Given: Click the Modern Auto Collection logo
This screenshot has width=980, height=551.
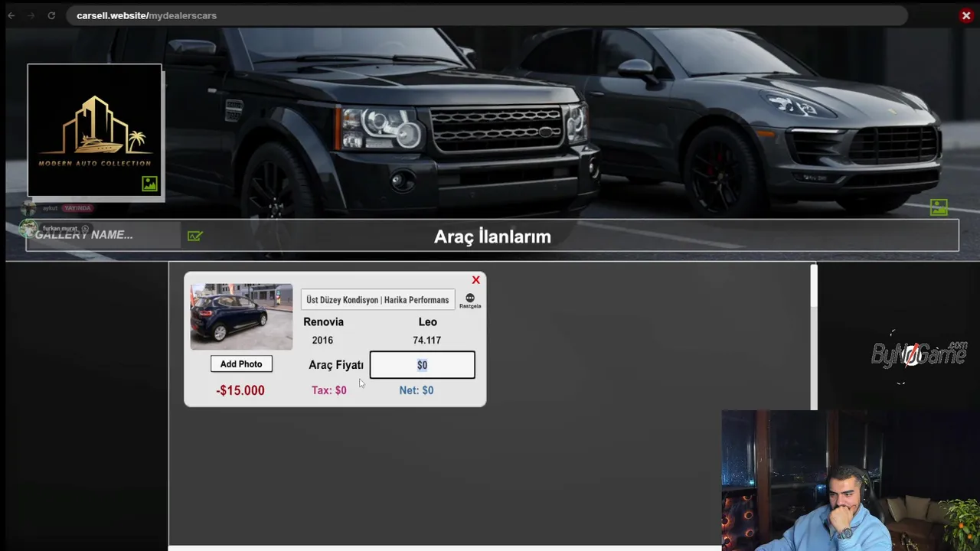Looking at the screenshot, I should tap(95, 131).
